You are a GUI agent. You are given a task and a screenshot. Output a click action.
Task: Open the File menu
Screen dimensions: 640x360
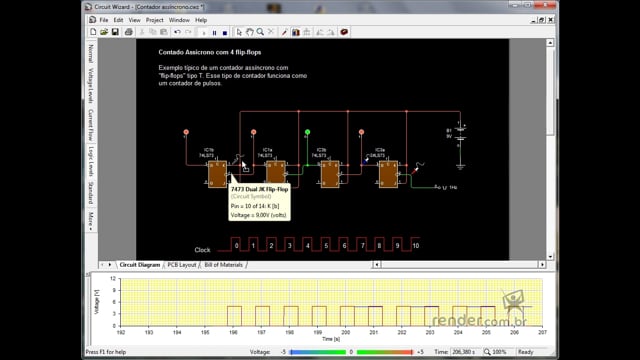click(x=104, y=20)
